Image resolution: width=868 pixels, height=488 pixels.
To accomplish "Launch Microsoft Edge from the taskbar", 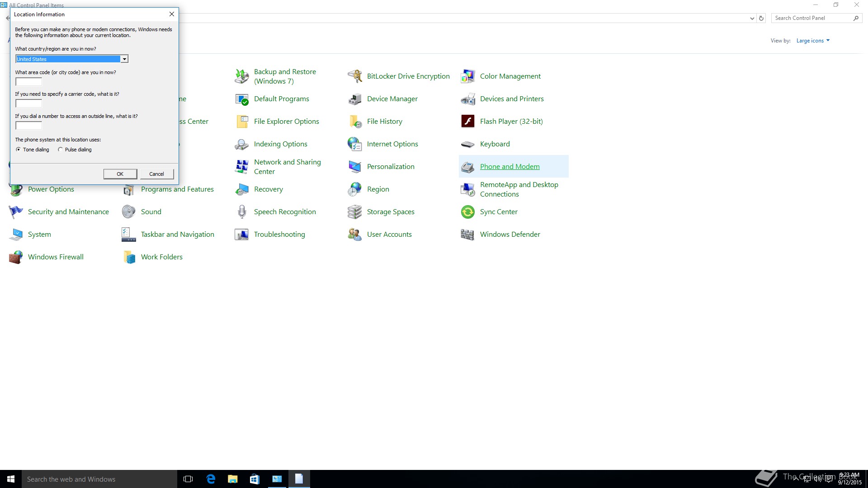I will tap(211, 479).
